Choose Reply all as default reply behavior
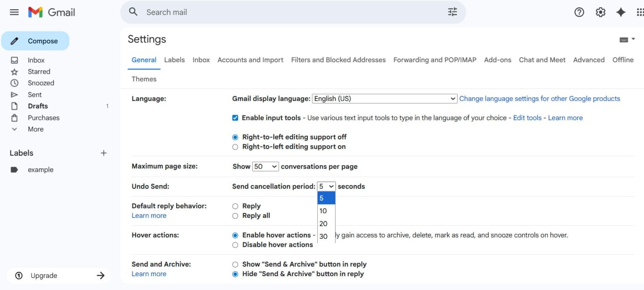 (235, 215)
